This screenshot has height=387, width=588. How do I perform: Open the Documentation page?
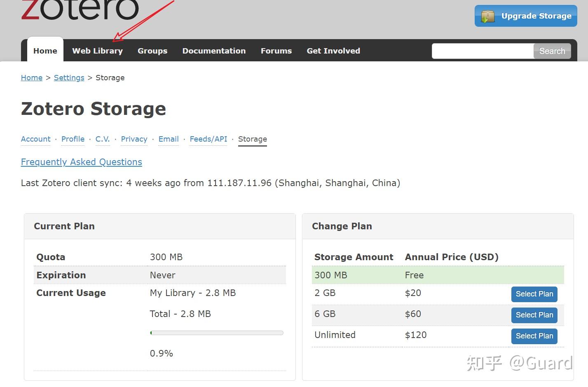[x=214, y=51]
